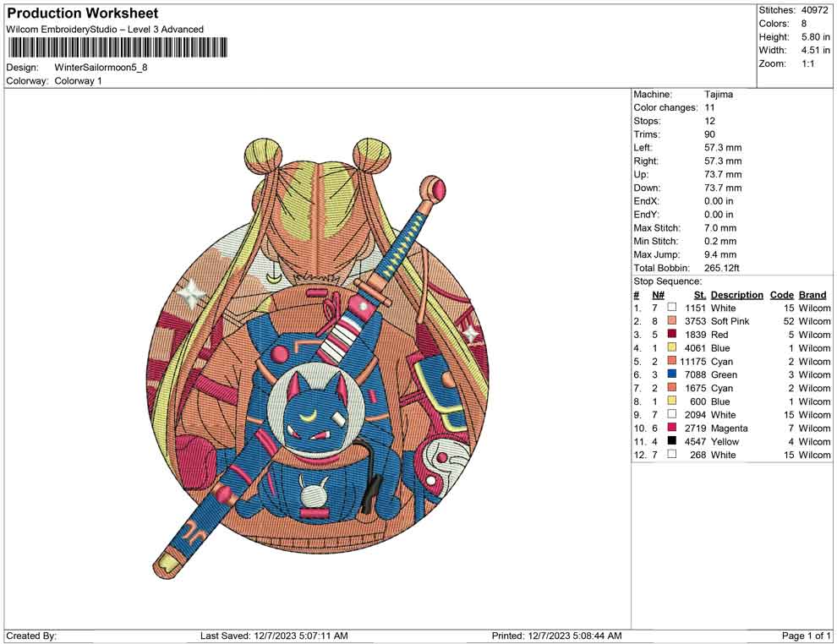Click the Description column header
Image resolution: width=837 pixels, height=644 pixels.
[736, 295]
